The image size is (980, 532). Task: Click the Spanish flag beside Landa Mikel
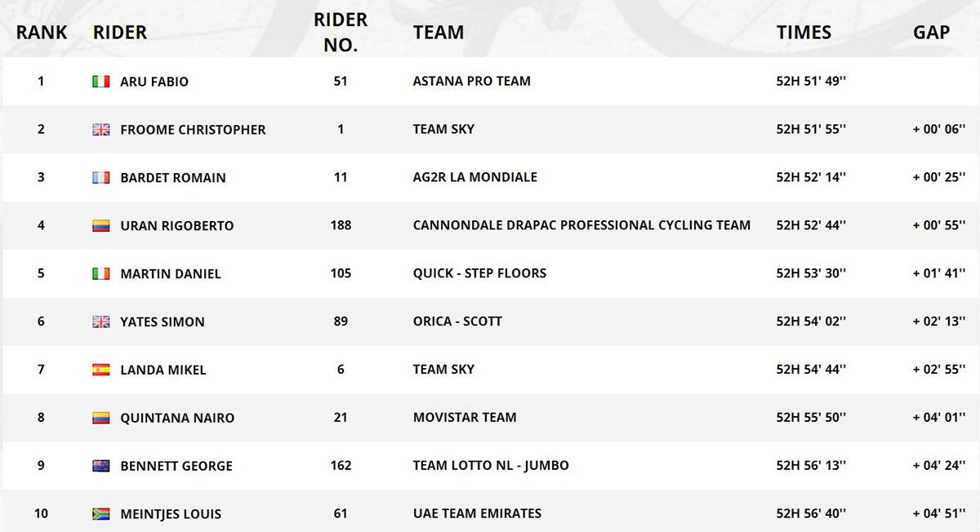coord(100,370)
